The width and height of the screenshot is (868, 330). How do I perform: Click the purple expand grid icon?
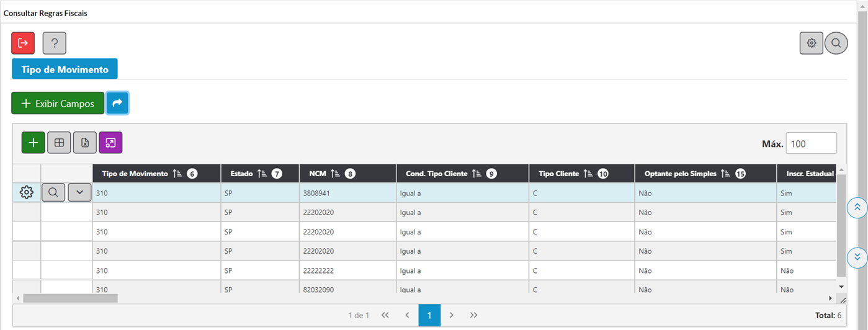tap(110, 143)
